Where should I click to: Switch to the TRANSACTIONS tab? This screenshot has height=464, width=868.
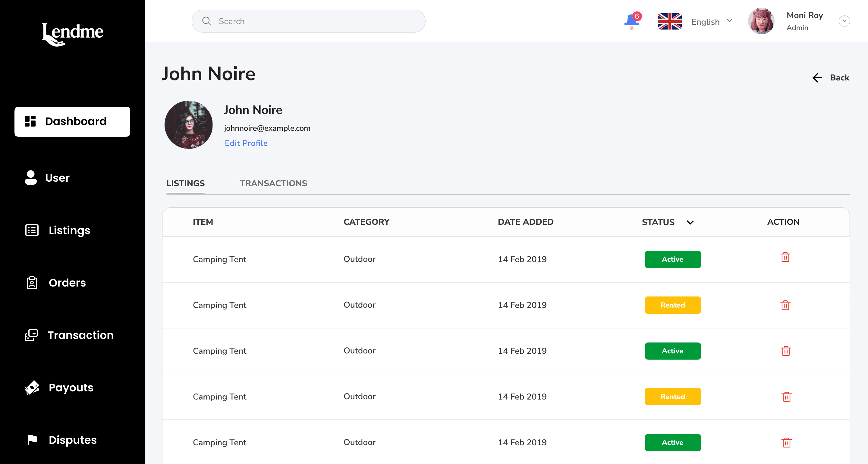pyautogui.click(x=273, y=183)
